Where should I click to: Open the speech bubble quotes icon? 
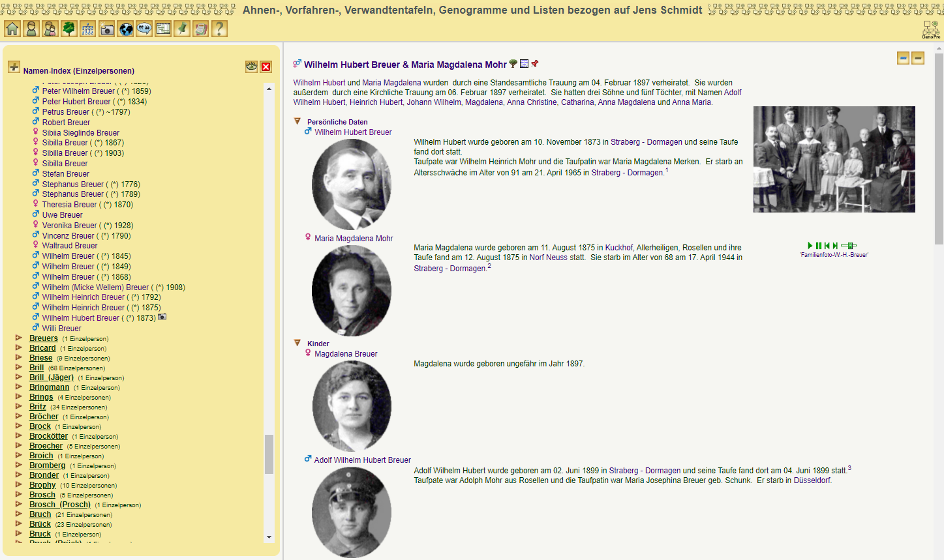(x=144, y=29)
